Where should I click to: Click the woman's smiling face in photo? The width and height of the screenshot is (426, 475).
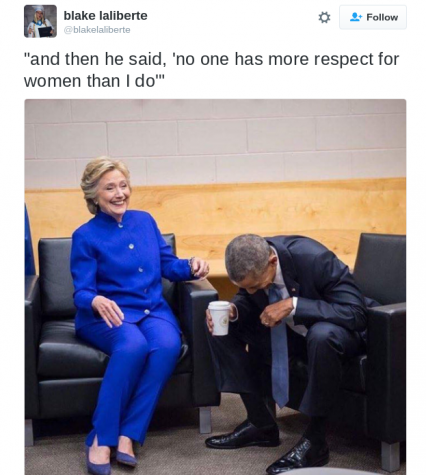(113, 192)
